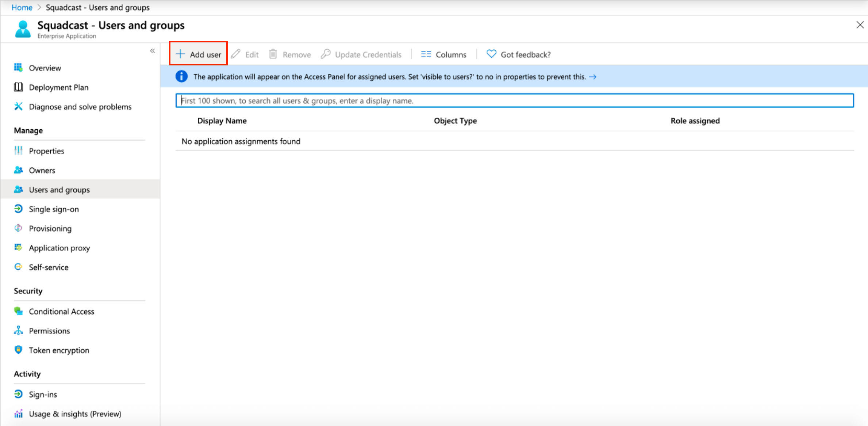The image size is (868, 426).
Task: Sort by Role assigned column header
Action: (695, 121)
